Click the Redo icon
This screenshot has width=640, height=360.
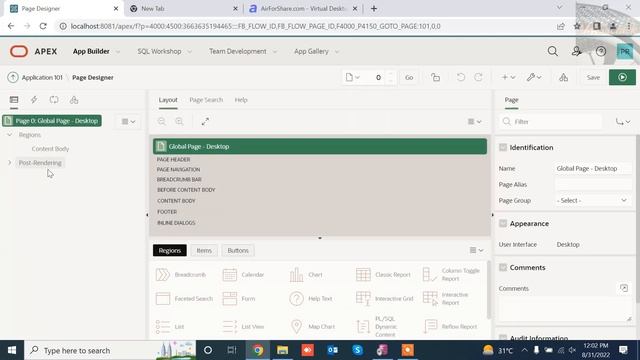tap(478, 77)
